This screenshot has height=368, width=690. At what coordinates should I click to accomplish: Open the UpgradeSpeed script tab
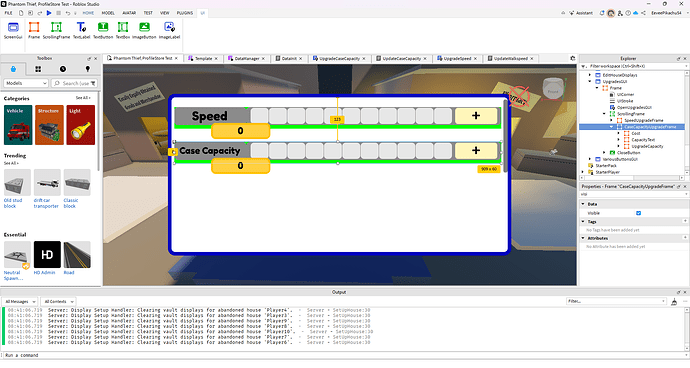tap(457, 59)
